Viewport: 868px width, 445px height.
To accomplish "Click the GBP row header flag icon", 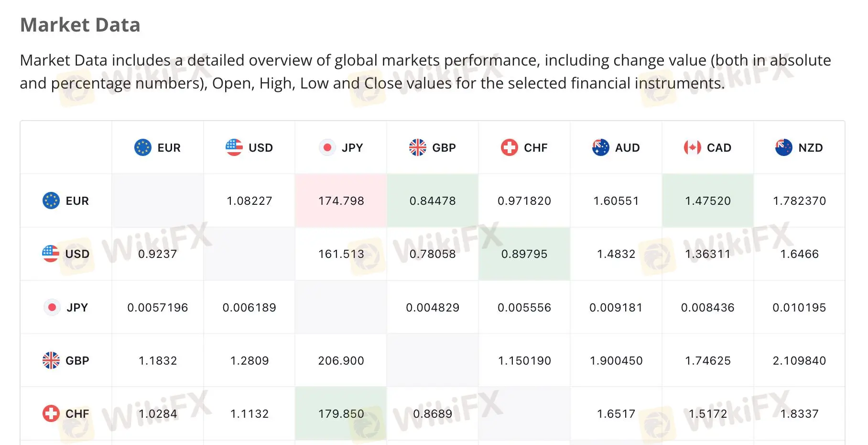I will (x=51, y=360).
